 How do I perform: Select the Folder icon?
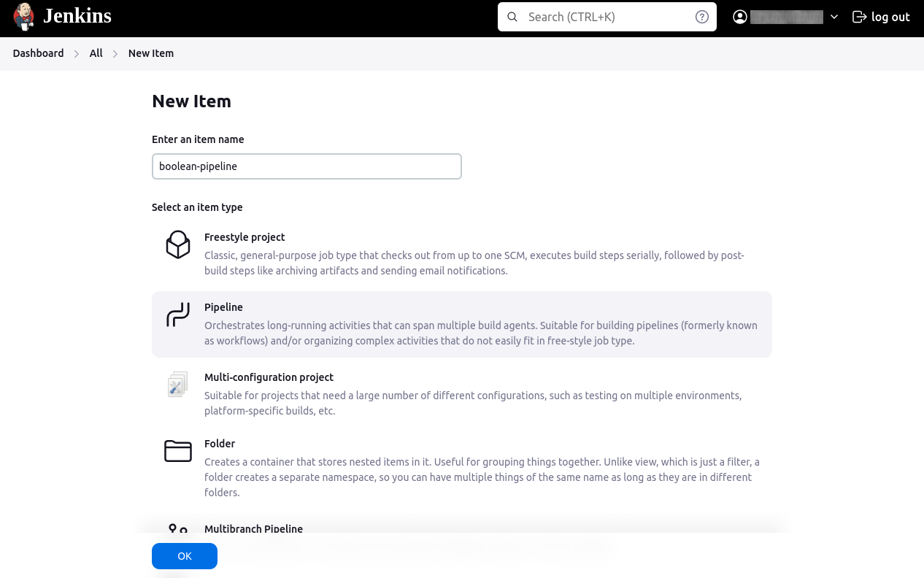click(x=178, y=451)
